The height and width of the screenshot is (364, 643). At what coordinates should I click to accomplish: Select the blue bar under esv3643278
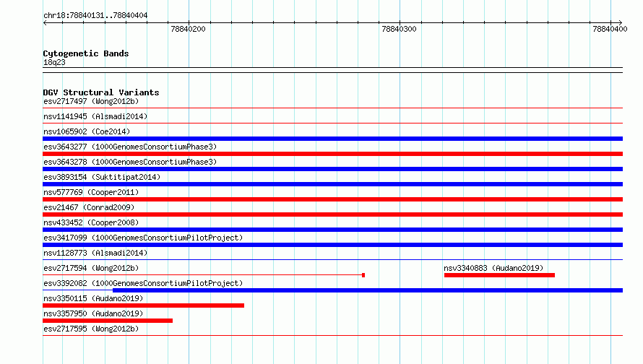tap(332, 169)
